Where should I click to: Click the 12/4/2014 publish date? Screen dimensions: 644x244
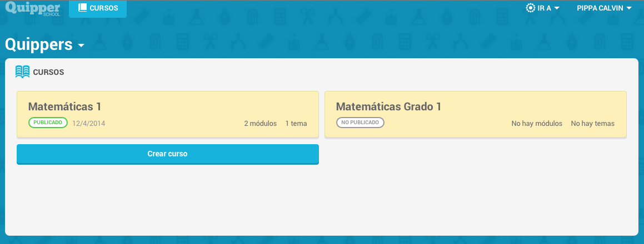coord(89,124)
